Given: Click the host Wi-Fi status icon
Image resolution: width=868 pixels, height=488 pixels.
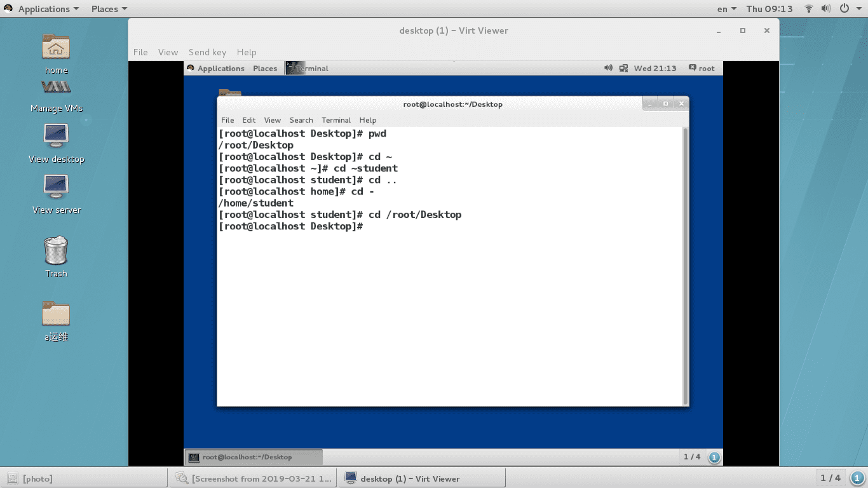Looking at the screenshot, I should (x=809, y=9).
